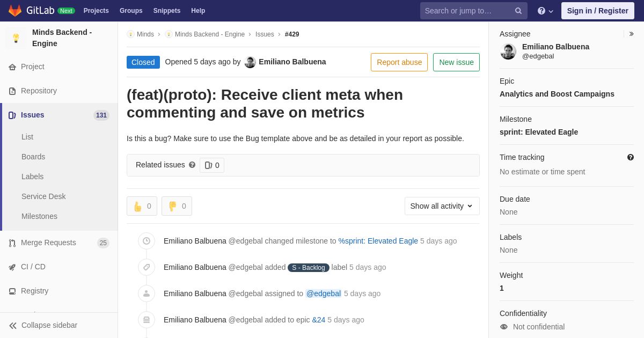Select Milestones in sidebar
The width and height of the screenshot is (644, 338).
coord(39,216)
